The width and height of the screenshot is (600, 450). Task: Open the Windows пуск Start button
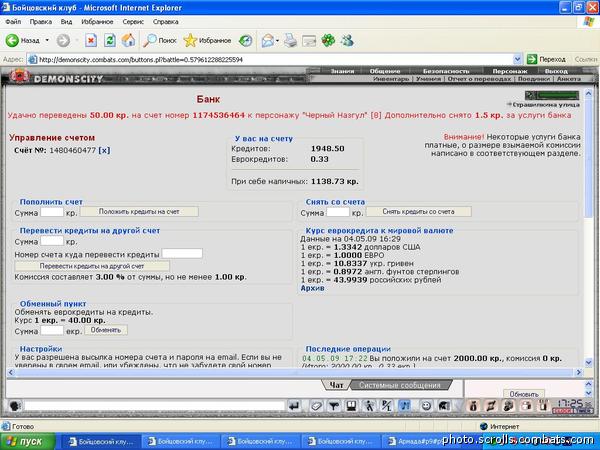pyautogui.click(x=28, y=441)
